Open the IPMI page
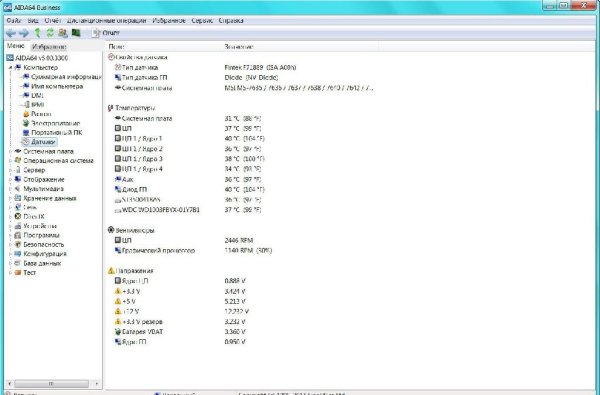 coord(33,104)
